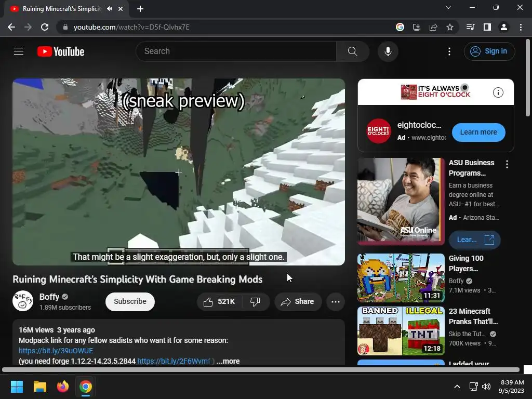Image resolution: width=532 pixels, height=399 pixels.
Task: Open network icon in system tray
Action: (474, 387)
